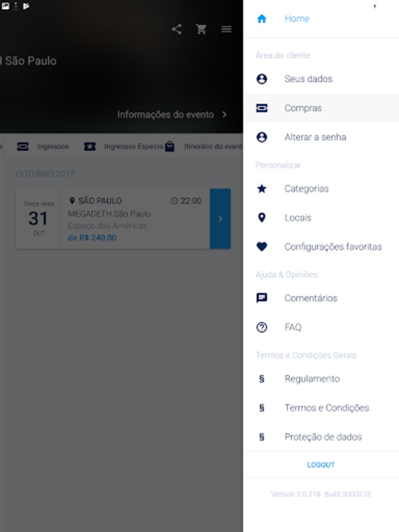
Task: Open MEGADETH event via blue arrow
Action: [220, 219]
